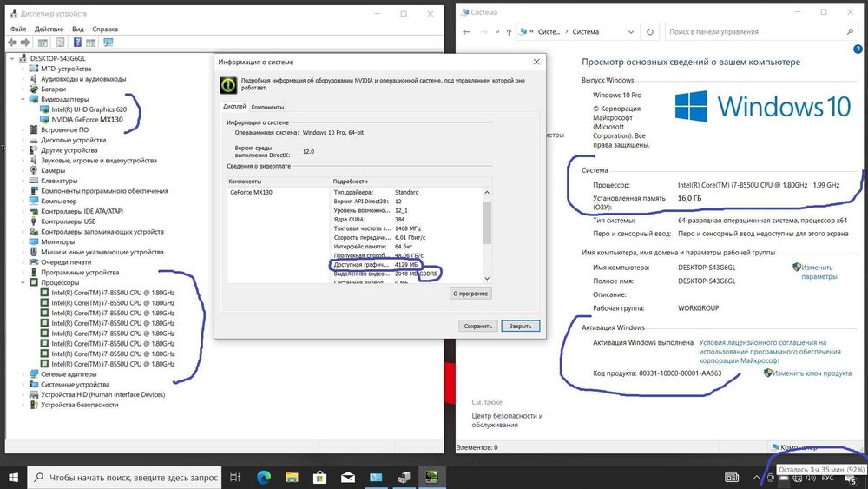Open Task View on the taskbar
This screenshot has height=489, width=868.
[x=235, y=477]
